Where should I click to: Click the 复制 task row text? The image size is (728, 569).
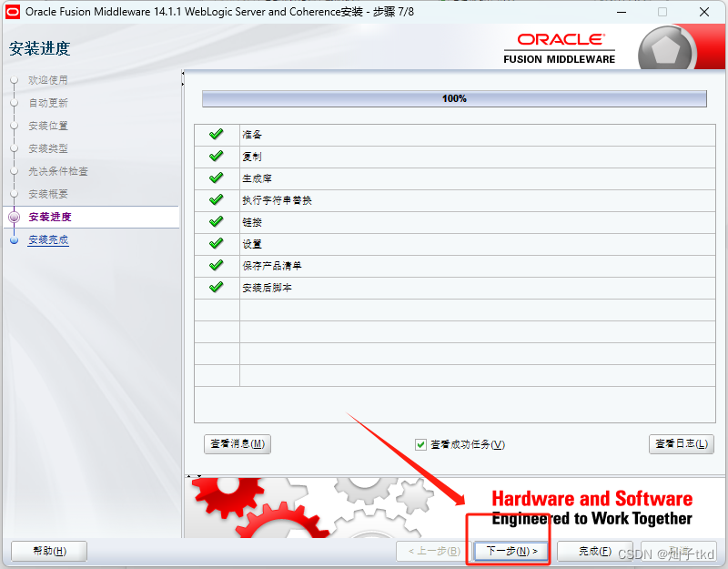252,157
